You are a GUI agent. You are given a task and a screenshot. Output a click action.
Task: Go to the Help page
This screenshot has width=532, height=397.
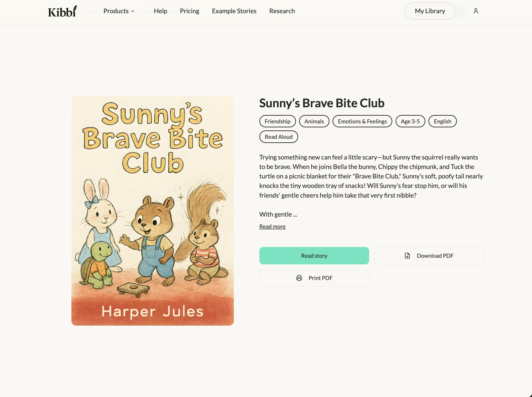[x=160, y=11]
